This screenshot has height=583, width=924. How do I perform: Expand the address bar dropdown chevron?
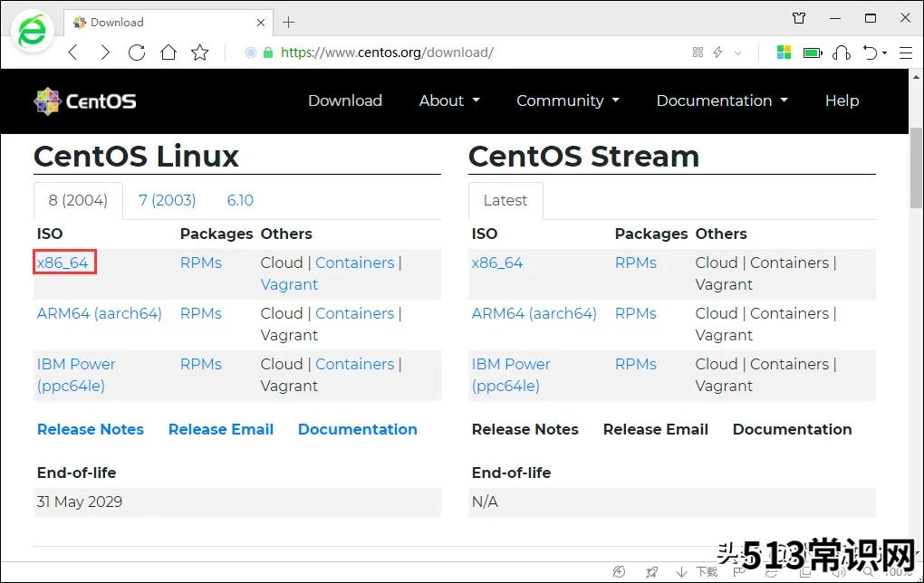[737, 53]
